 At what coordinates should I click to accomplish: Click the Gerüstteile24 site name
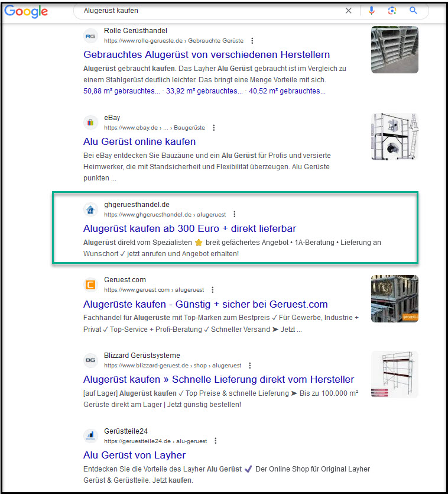point(126,431)
